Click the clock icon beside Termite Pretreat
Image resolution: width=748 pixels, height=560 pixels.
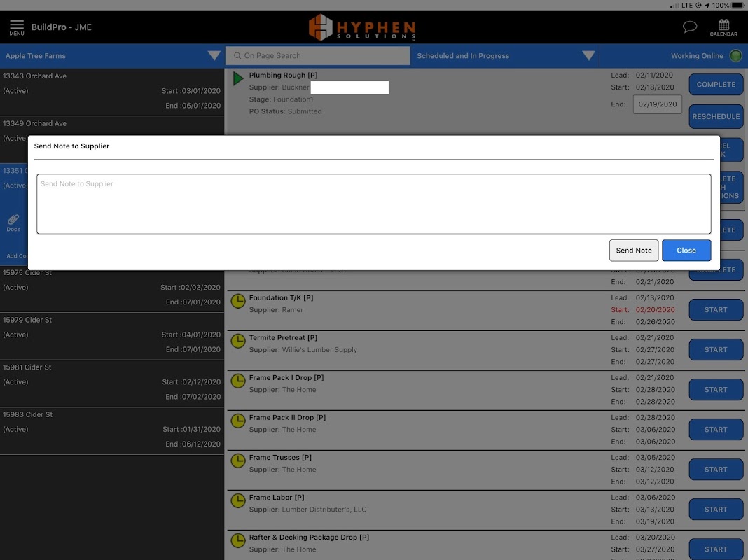pyautogui.click(x=238, y=341)
